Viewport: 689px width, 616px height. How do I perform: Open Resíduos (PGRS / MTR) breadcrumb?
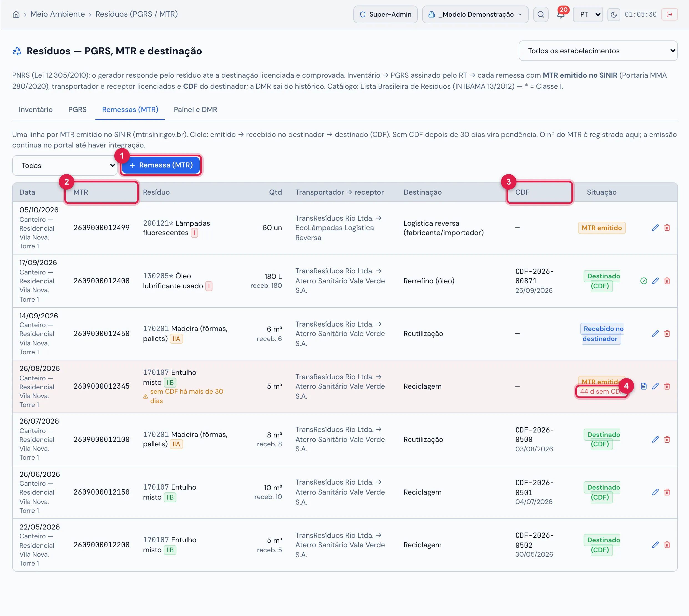pyautogui.click(x=136, y=14)
